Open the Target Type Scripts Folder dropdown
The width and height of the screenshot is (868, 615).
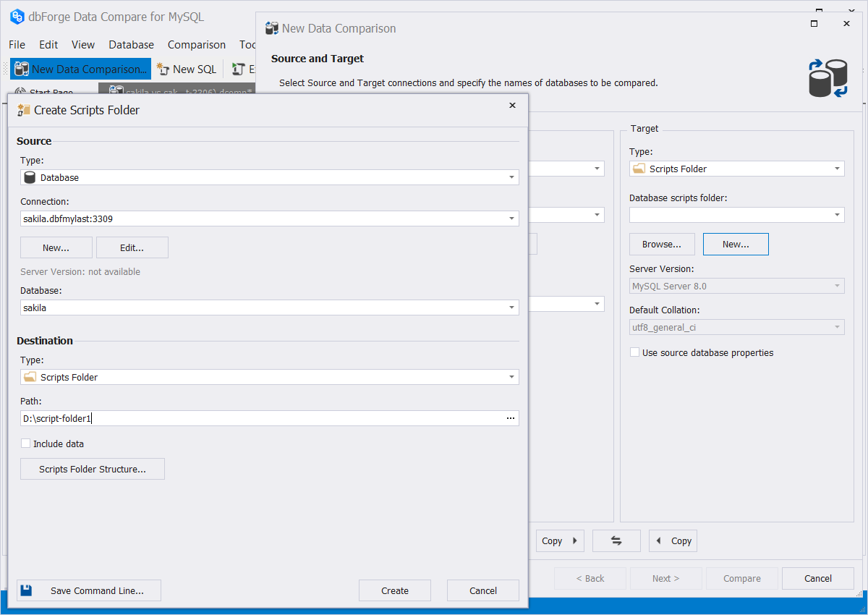837,169
